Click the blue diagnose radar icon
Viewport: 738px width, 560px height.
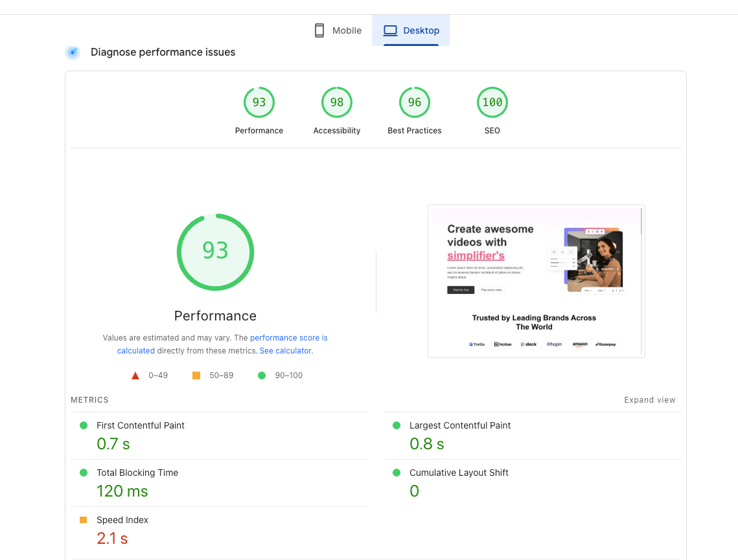coord(73,52)
